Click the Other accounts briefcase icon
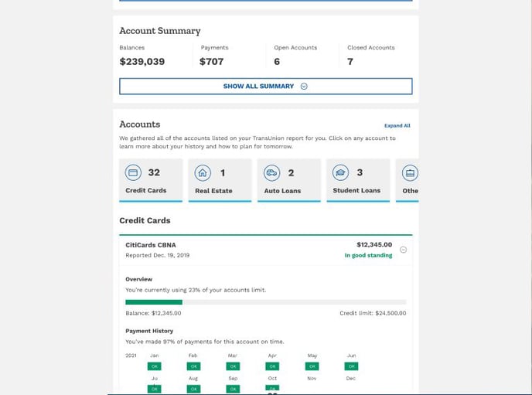532x395 pixels. coord(410,173)
